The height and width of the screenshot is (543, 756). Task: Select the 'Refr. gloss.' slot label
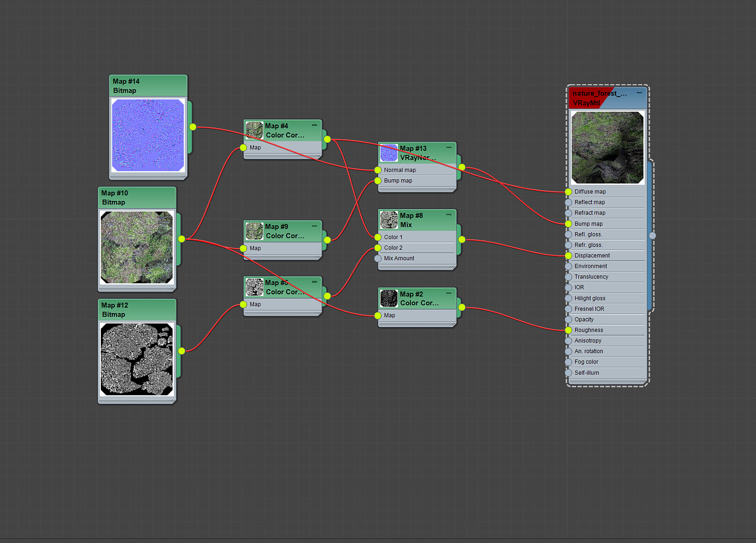click(x=588, y=245)
